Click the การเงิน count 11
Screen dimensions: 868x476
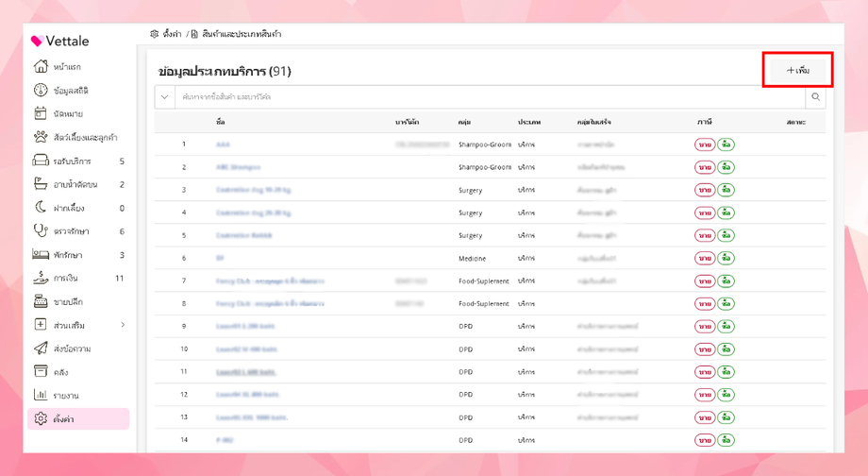point(120,279)
